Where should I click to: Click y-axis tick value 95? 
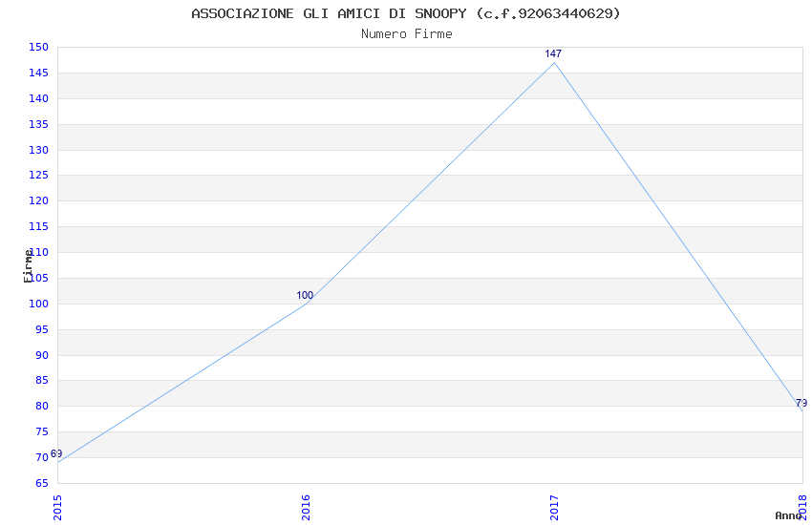pyautogui.click(x=42, y=329)
